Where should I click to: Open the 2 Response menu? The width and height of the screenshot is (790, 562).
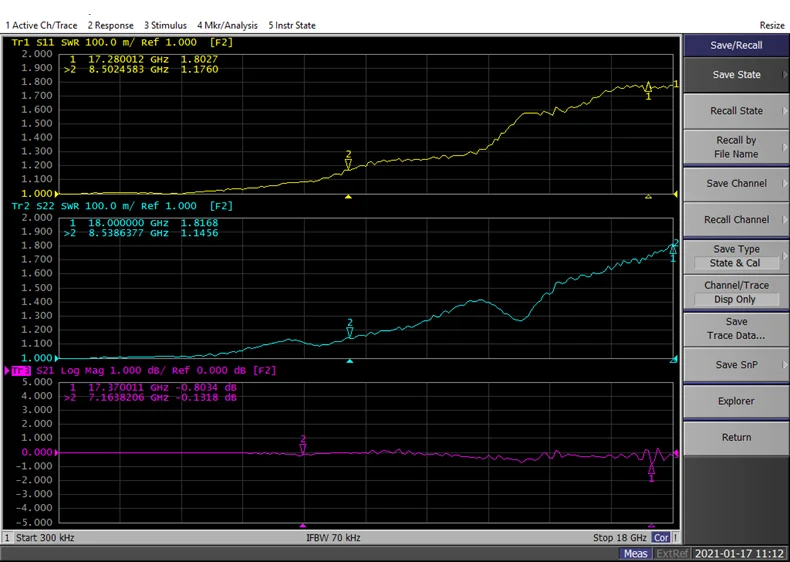(110, 25)
